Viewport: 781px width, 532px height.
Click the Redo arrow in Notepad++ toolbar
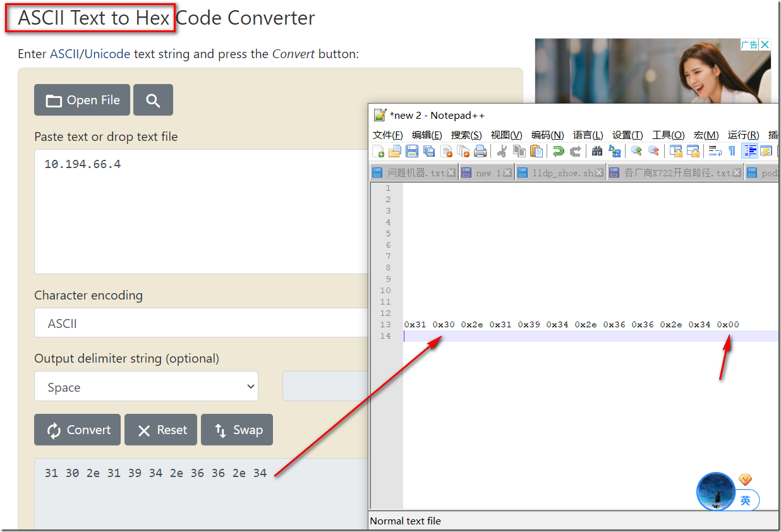click(576, 151)
